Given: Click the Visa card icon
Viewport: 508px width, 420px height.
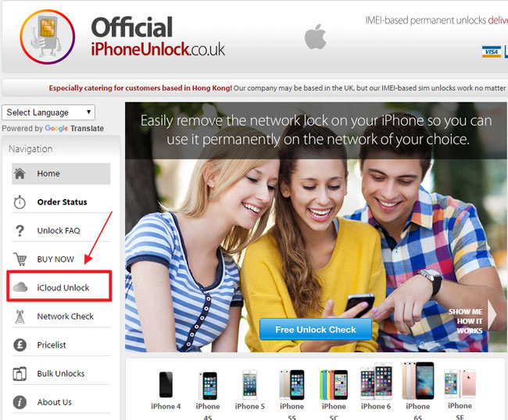Looking at the screenshot, I should [x=491, y=52].
